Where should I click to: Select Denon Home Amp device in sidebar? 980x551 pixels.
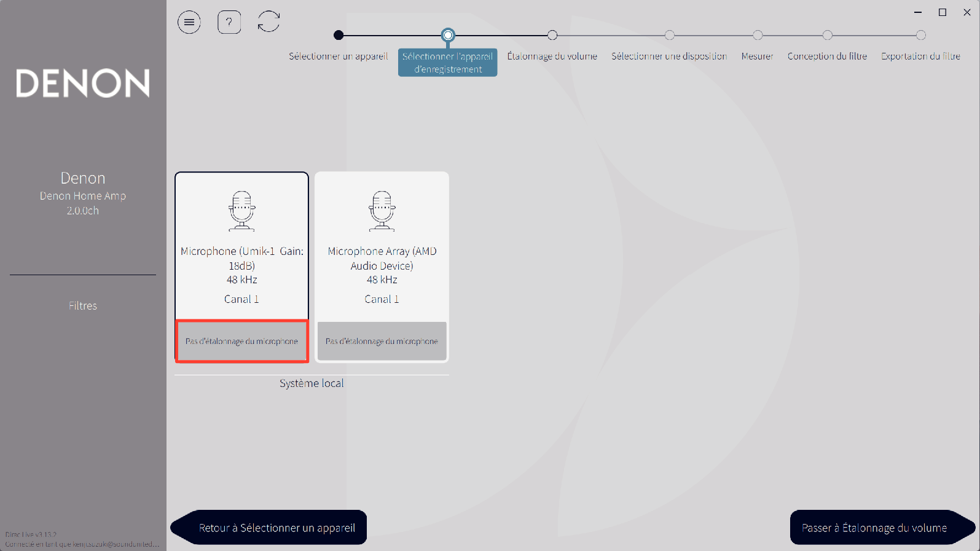point(83,195)
